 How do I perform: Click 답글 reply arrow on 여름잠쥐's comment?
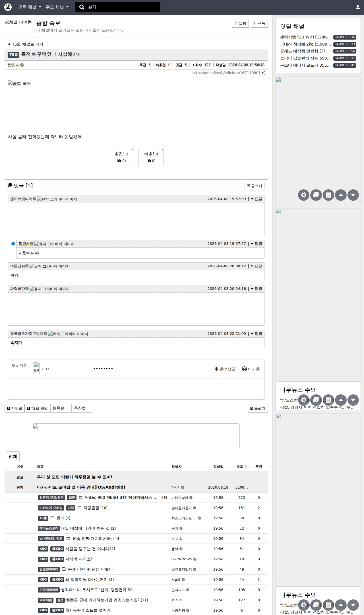tap(256, 266)
